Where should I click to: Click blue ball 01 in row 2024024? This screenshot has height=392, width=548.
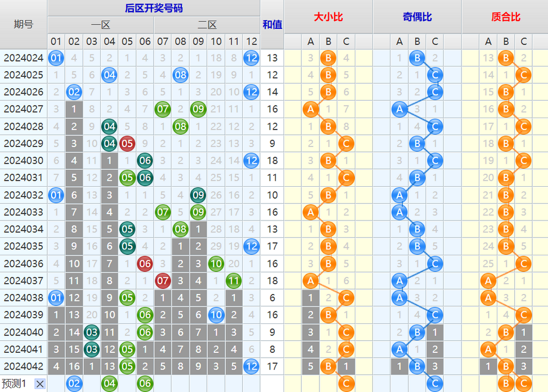(56, 58)
